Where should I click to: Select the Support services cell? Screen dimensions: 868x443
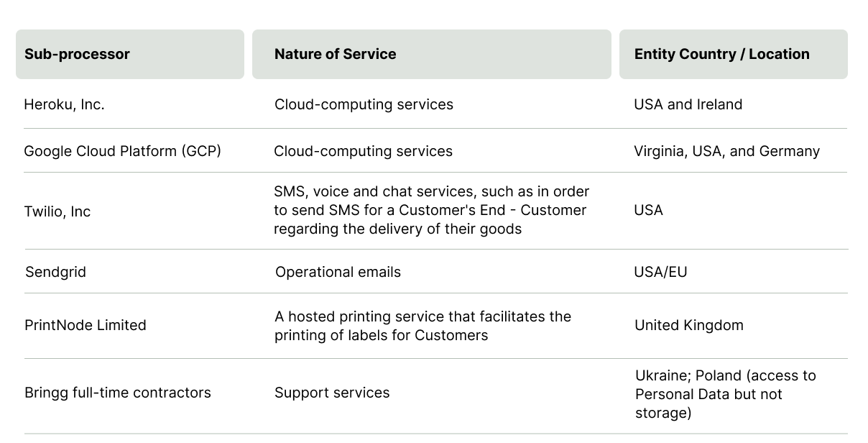pyautogui.click(x=332, y=393)
